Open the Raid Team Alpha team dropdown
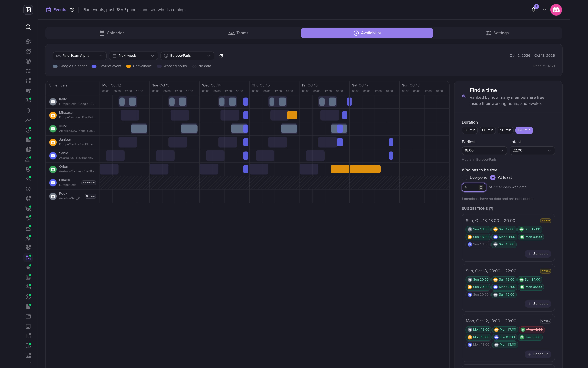Screen dimensions: 588x368 [79, 56]
